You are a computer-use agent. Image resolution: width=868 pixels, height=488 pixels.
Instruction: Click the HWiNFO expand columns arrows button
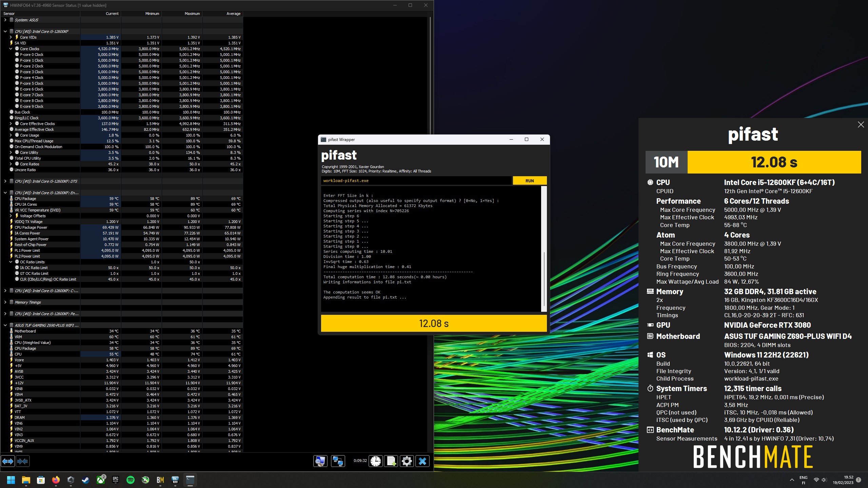[x=8, y=461]
